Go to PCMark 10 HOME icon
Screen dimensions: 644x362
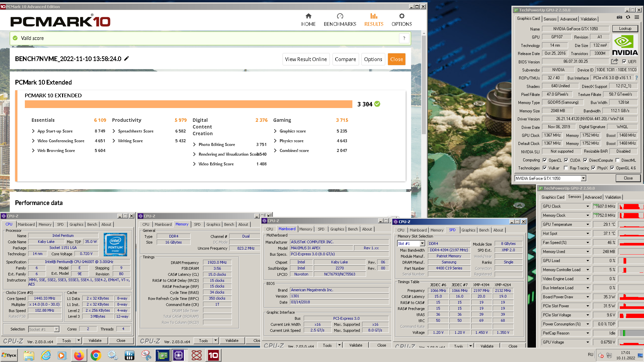point(308,16)
